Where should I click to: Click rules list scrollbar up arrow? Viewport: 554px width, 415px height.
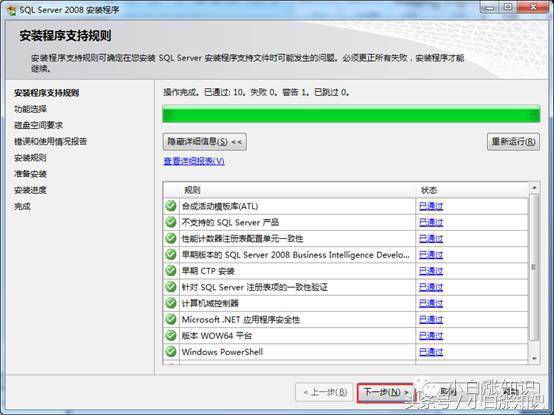point(534,188)
